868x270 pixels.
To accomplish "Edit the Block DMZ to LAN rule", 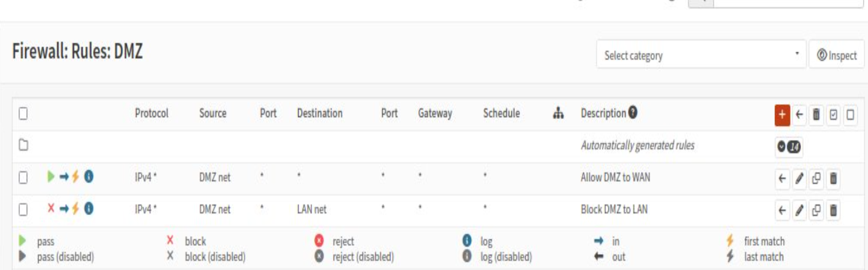I will [x=799, y=210].
